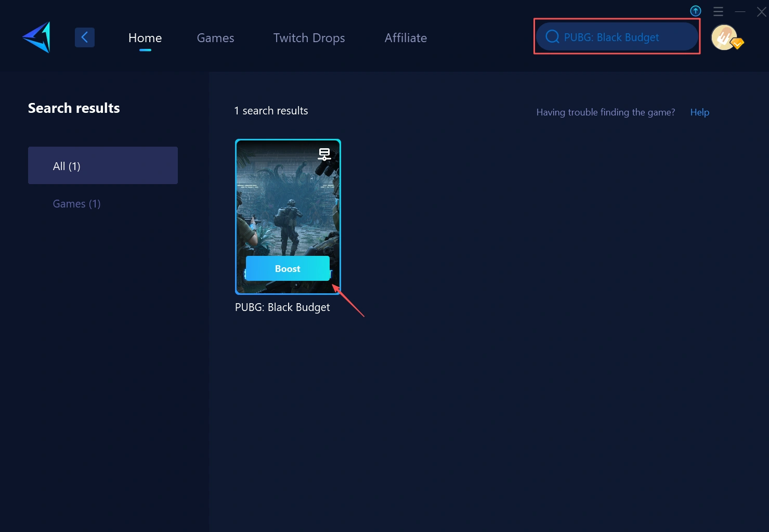Click the GearUP logo icon

point(37,37)
